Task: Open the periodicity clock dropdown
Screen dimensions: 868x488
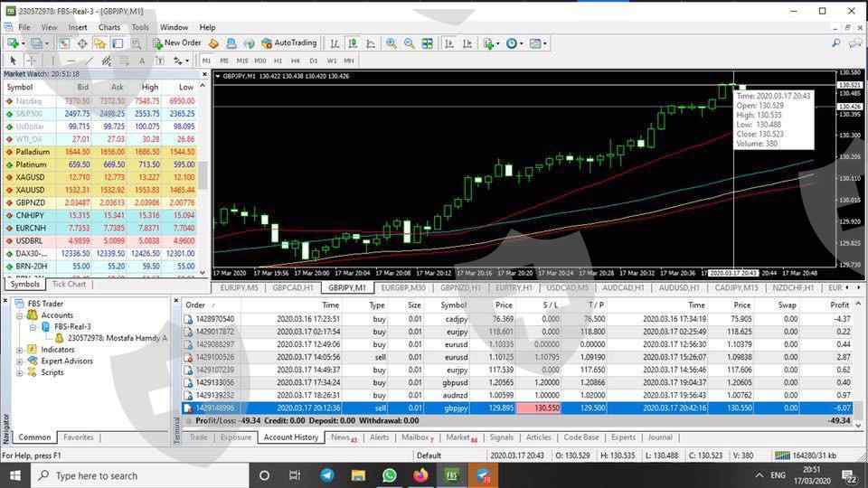Action: (x=514, y=43)
